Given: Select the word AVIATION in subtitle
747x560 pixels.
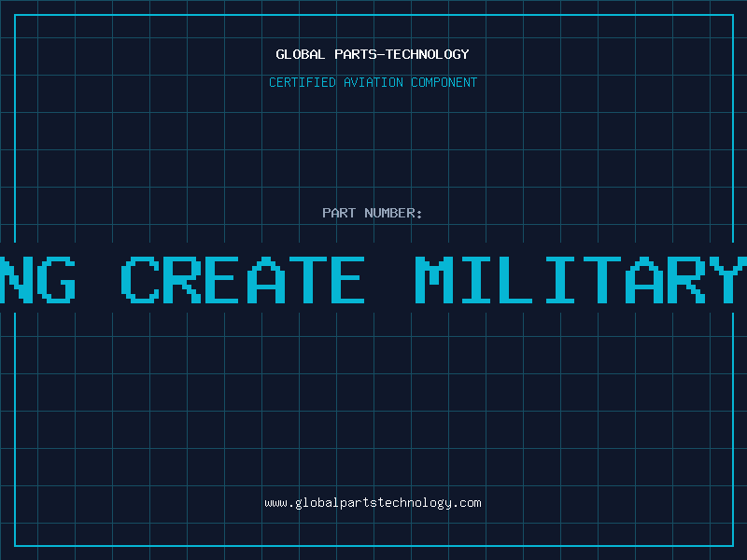Looking at the screenshot, I should [373, 82].
